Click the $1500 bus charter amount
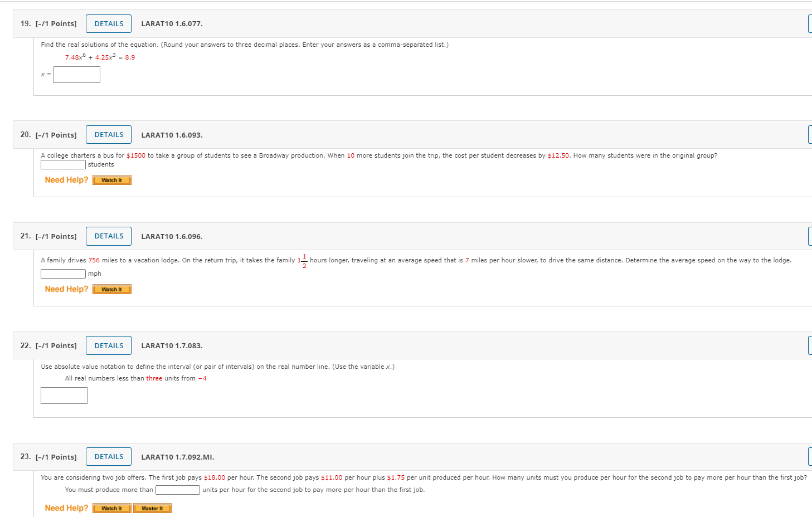Image resolution: width=812 pixels, height=517 pixels. pos(136,155)
